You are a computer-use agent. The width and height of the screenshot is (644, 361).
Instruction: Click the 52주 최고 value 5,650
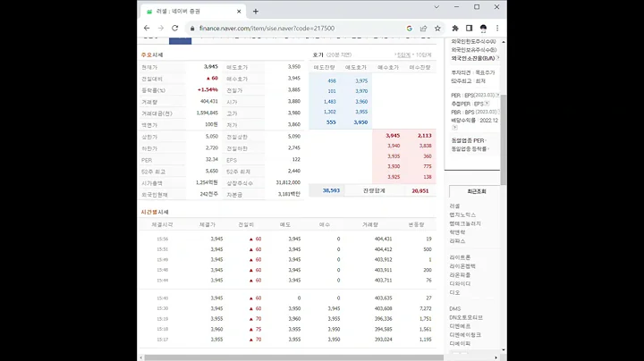pos(211,171)
